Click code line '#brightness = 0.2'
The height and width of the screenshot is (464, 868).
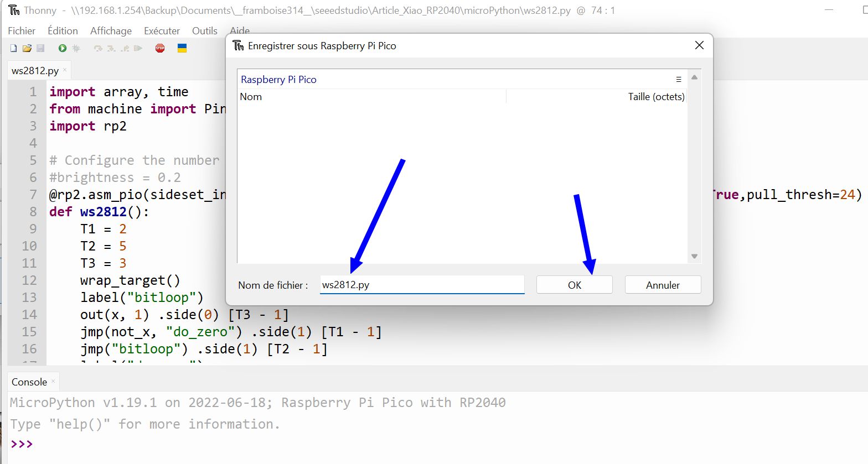click(x=115, y=178)
